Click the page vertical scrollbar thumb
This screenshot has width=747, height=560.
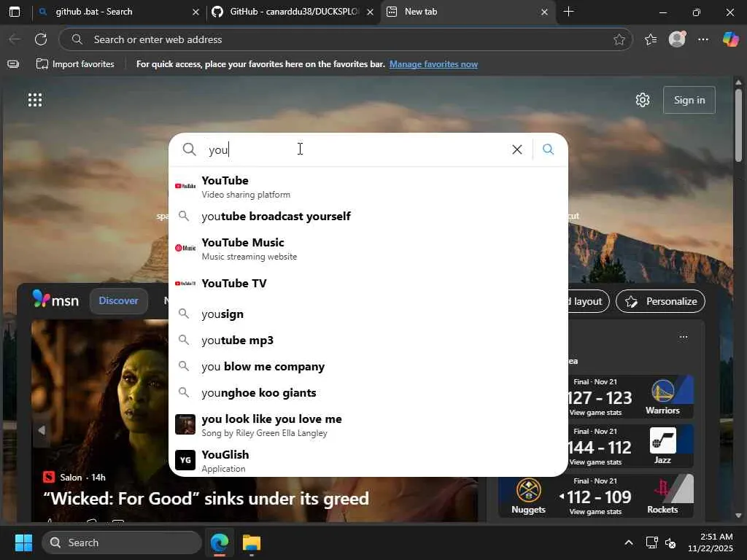click(738, 125)
